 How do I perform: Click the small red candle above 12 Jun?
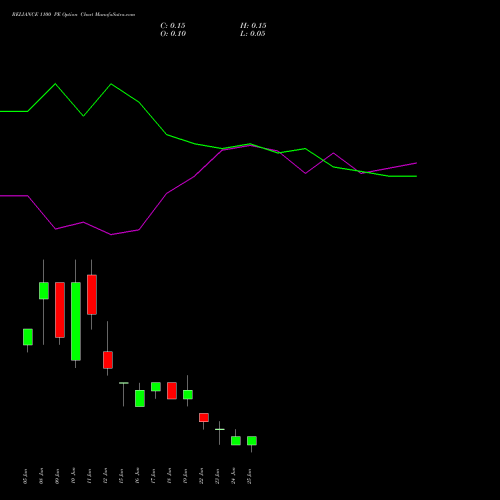108,360
